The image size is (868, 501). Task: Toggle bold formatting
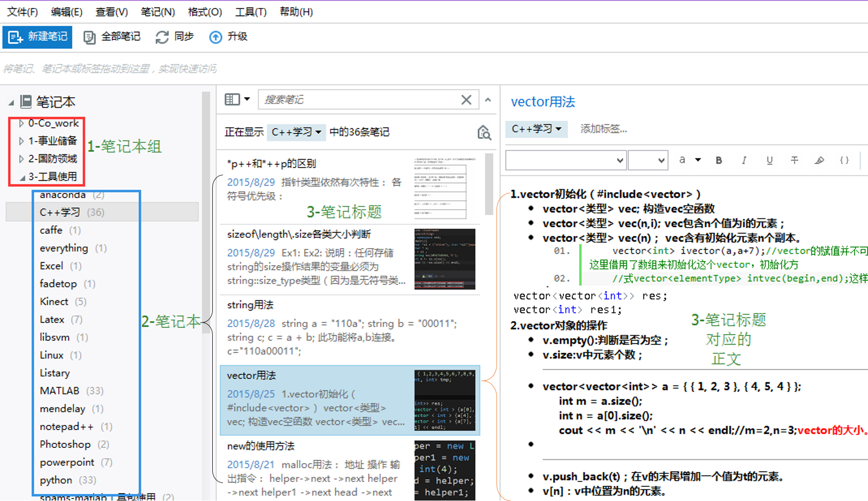pyautogui.click(x=719, y=160)
